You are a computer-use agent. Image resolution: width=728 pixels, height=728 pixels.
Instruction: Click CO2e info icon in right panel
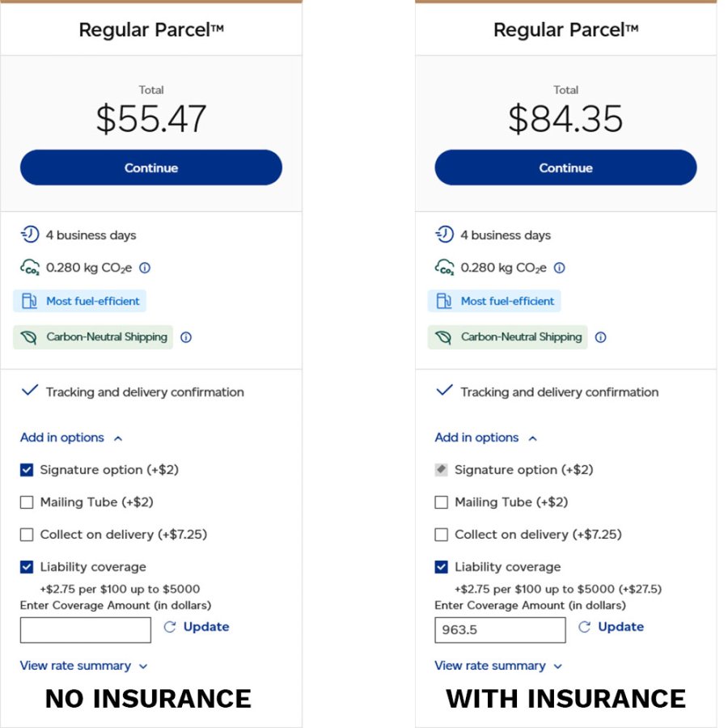[560, 268]
